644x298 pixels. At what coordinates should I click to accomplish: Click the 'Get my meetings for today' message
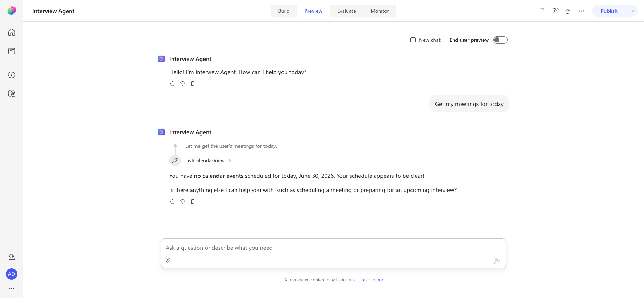(469, 104)
